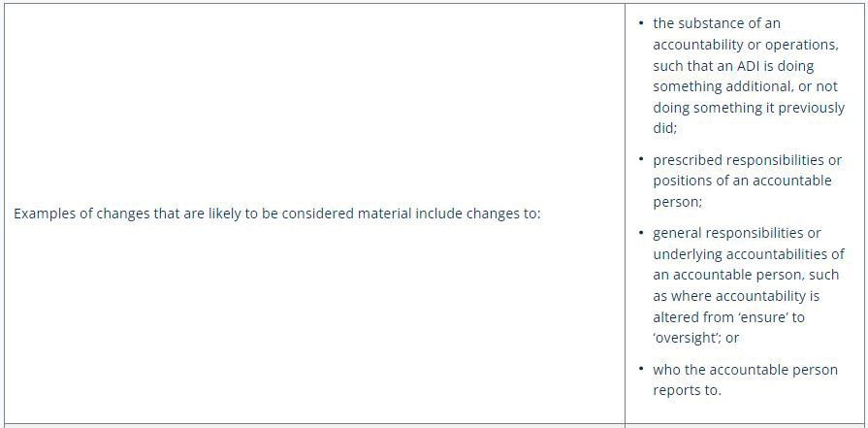Click the text 'reports to.' in last bullet
868x428 pixels.
click(687, 390)
